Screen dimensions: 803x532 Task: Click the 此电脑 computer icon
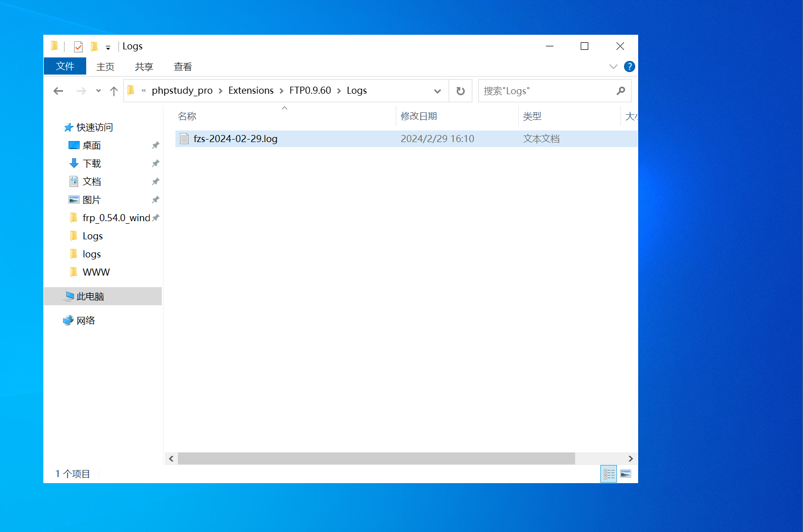[69, 296]
